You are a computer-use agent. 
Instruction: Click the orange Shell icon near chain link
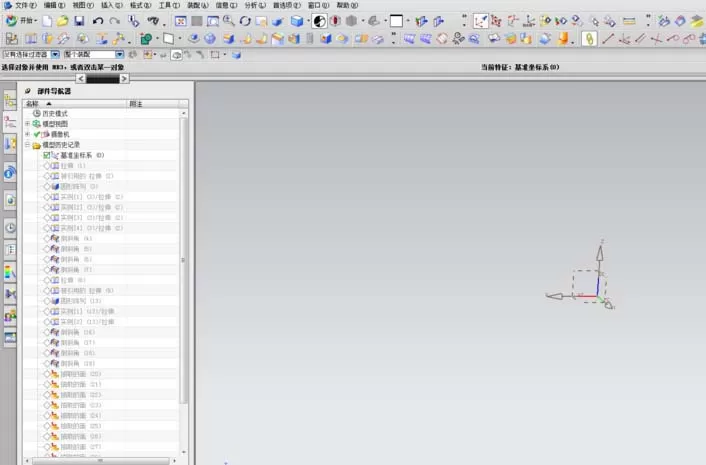[563, 39]
